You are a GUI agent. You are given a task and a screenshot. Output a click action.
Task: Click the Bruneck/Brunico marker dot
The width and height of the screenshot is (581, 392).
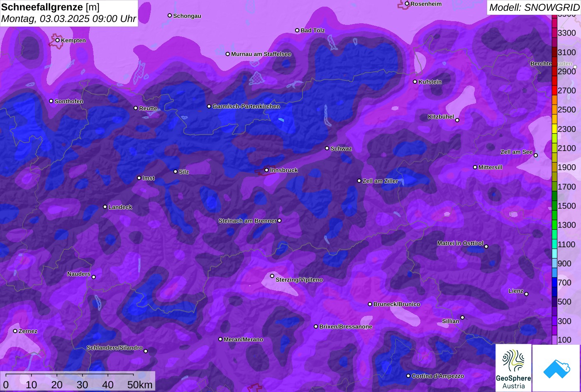(370, 304)
